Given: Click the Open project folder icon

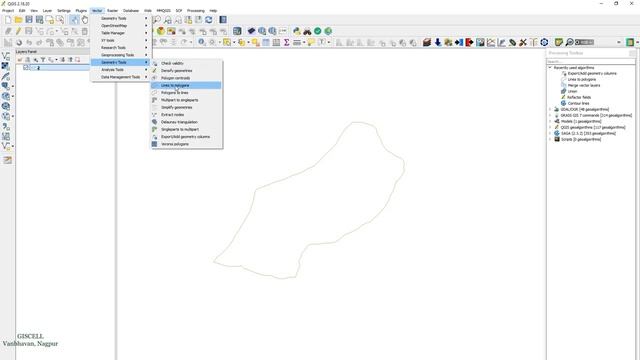Looking at the screenshot, I should pyautogui.click(x=18, y=20).
